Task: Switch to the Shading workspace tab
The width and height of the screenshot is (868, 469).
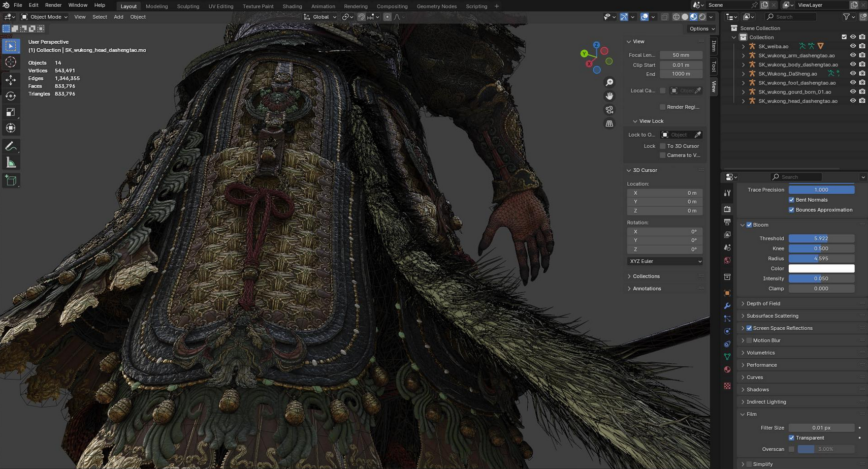Action: (x=292, y=6)
